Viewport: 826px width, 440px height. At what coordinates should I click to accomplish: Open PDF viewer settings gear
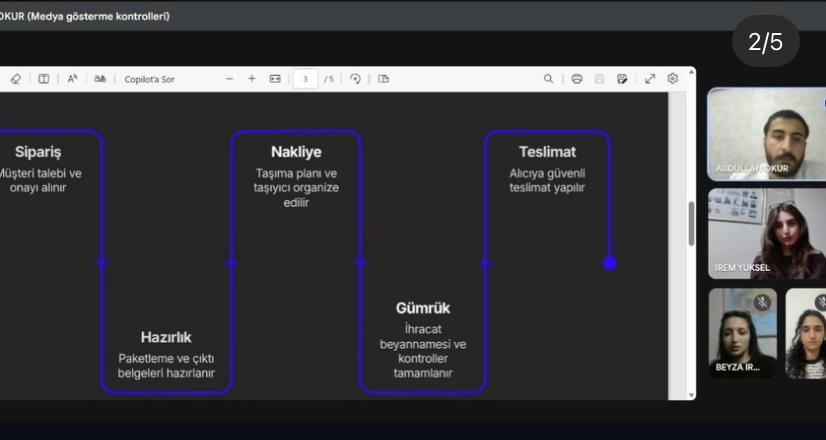coord(673,79)
